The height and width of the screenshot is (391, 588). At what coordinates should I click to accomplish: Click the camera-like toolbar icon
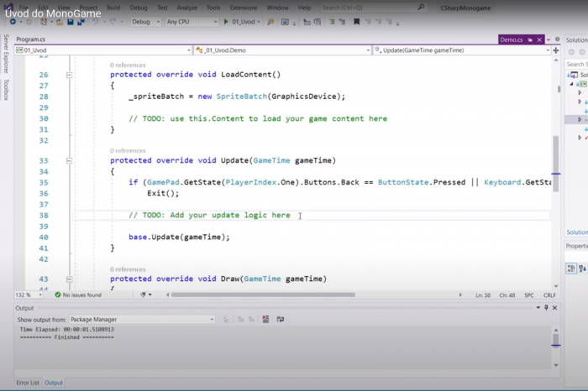(x=285, y=22)
